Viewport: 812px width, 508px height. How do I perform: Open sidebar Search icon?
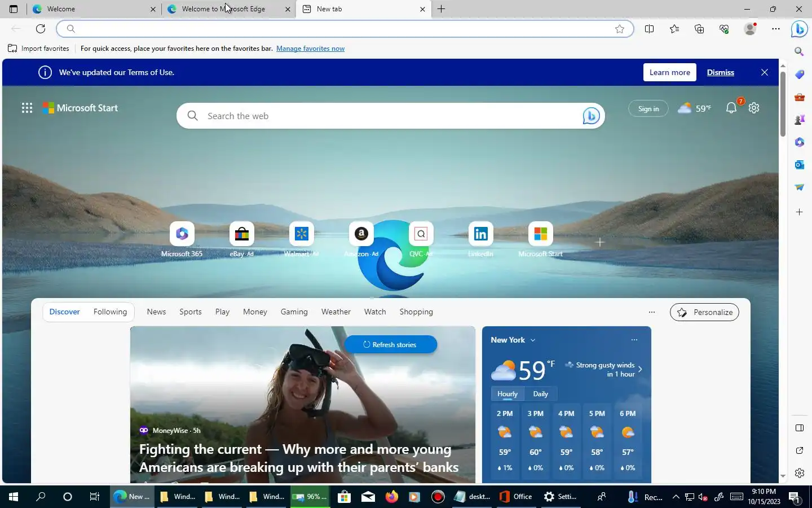pyautogui.click(x=799, y=51)
